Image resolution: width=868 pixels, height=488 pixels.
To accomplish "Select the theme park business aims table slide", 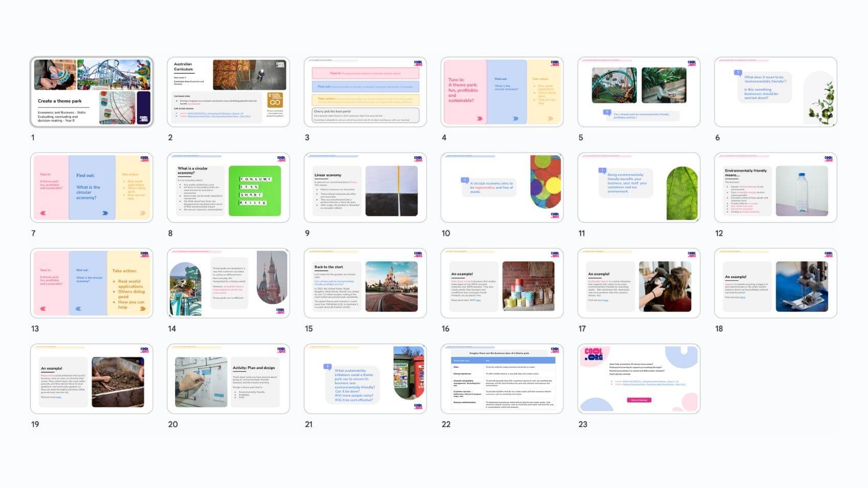I will point(502,379).
